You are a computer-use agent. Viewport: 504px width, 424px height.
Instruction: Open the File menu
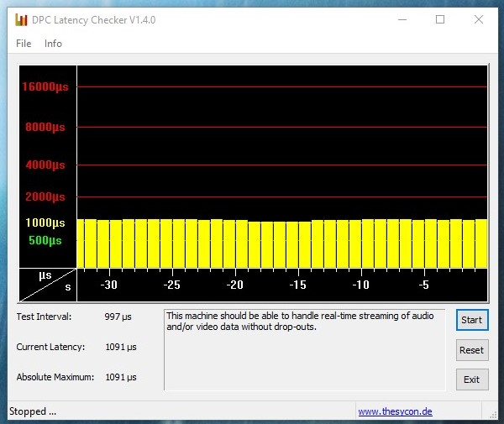click(x=24, y=44)
